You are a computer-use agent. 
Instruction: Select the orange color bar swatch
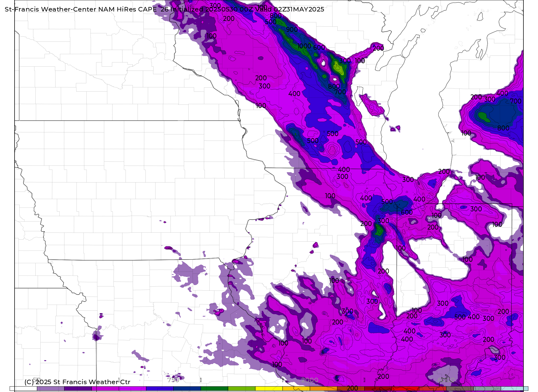pyautogui.click(x=323, y=389)
